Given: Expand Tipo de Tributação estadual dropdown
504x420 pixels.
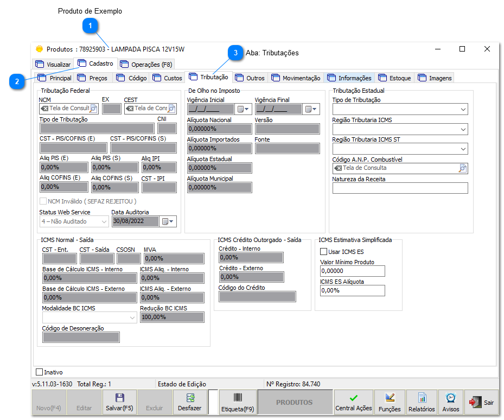Looking at the screenshot, I should point(463,110).
